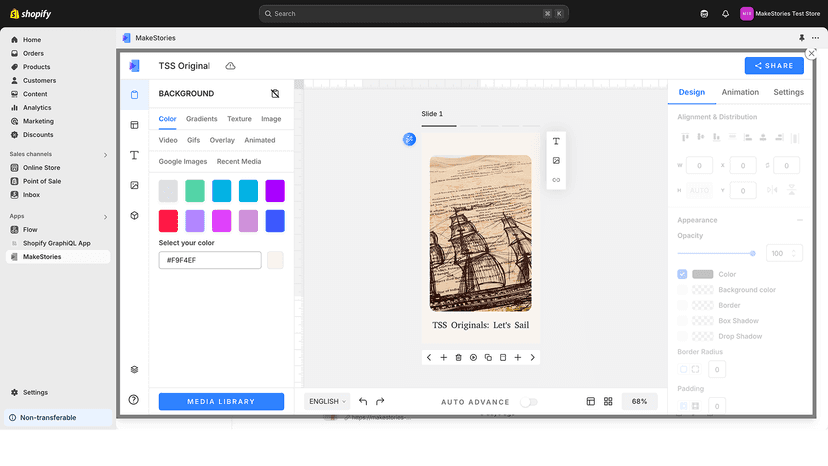Go to previous slide with left chevron
Screen dimensions: 828x466
pos(429,358)
